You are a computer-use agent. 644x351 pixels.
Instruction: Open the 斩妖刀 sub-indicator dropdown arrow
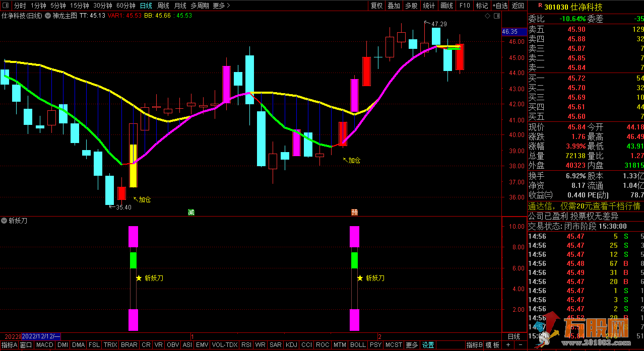5,221
